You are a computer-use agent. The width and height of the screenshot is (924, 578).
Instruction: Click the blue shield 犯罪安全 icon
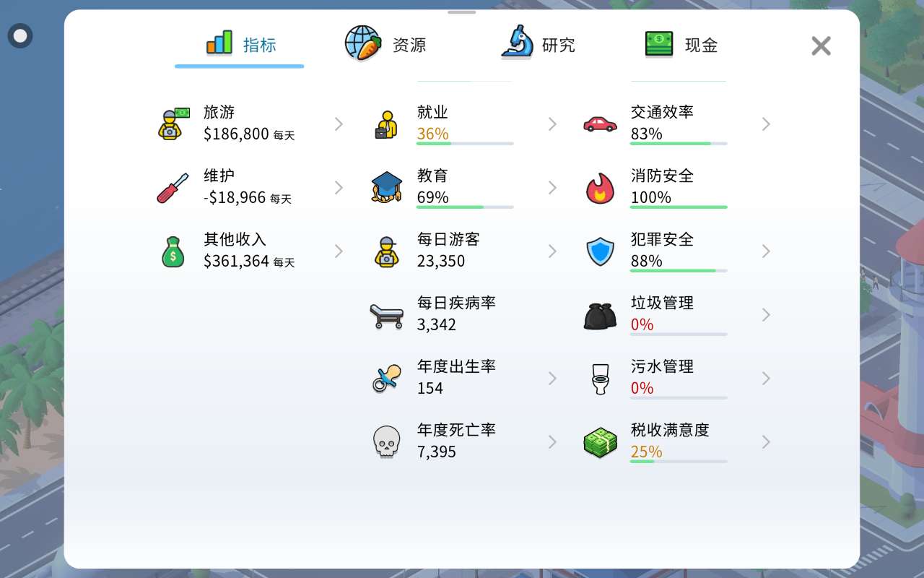pos(600,251)
